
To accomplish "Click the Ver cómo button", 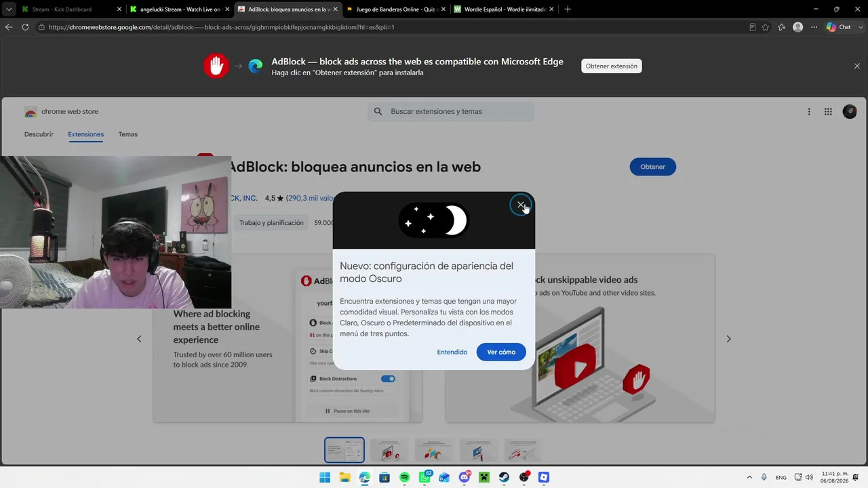I will [501, 352].
